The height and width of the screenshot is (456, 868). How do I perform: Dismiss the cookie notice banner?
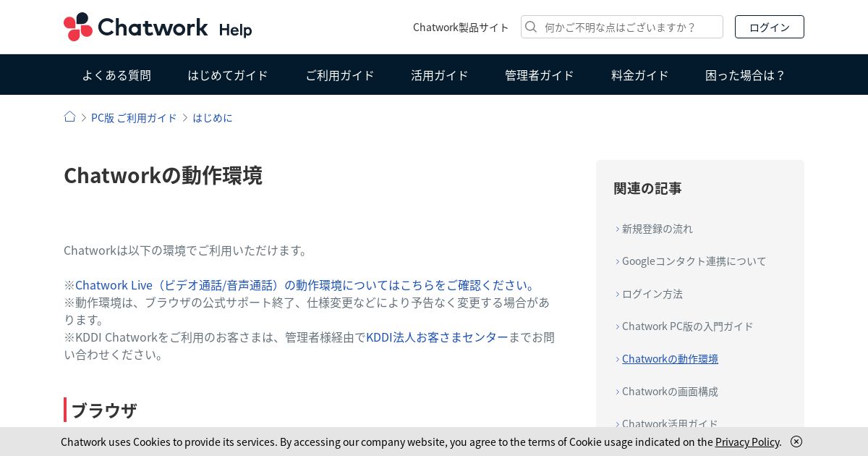click(796, 442)
